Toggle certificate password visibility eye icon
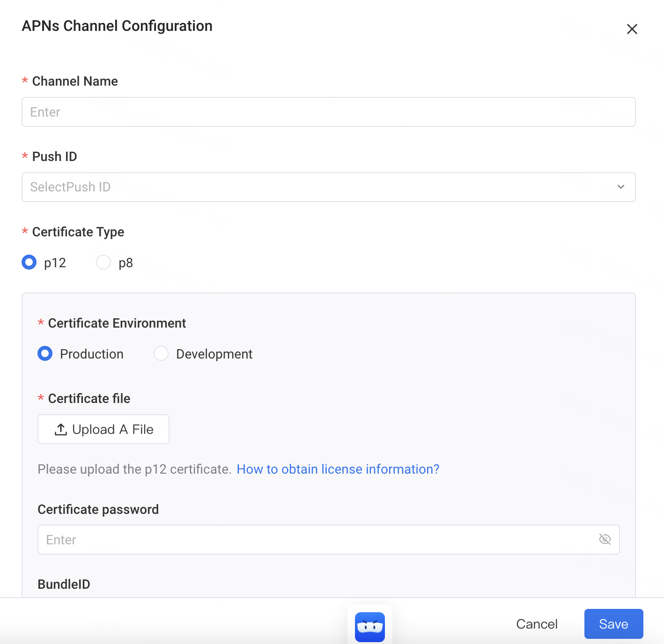 [605, 539]
